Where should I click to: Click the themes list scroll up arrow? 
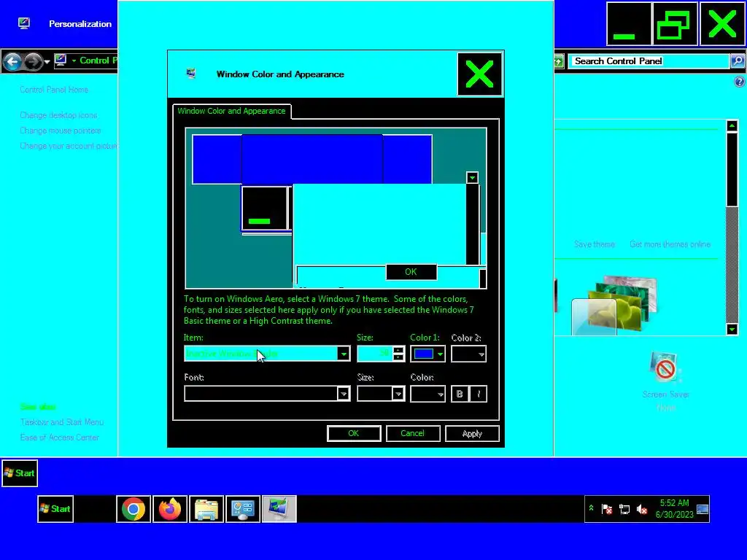[x=732, y=125]
